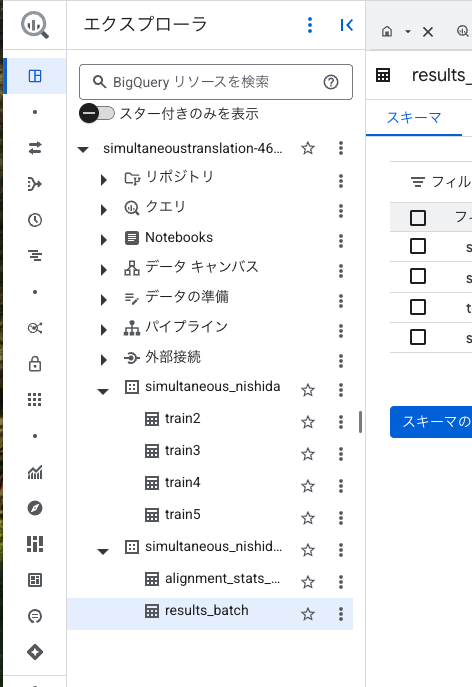Viewport: 472px width, 687px height.
Task: Open more options for Notebooks
Action: (341, 241)
